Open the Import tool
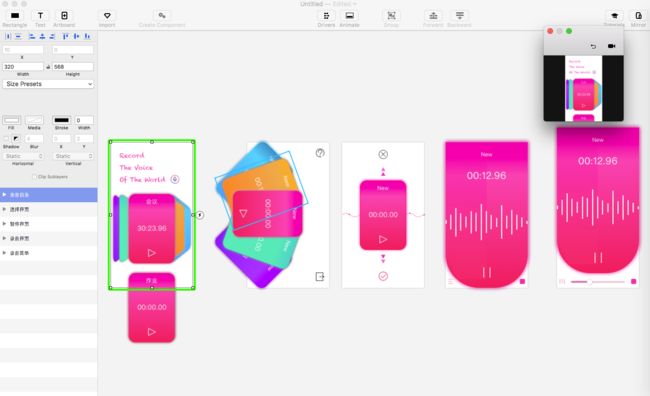The image size is (650, 396). coord(107,16)
